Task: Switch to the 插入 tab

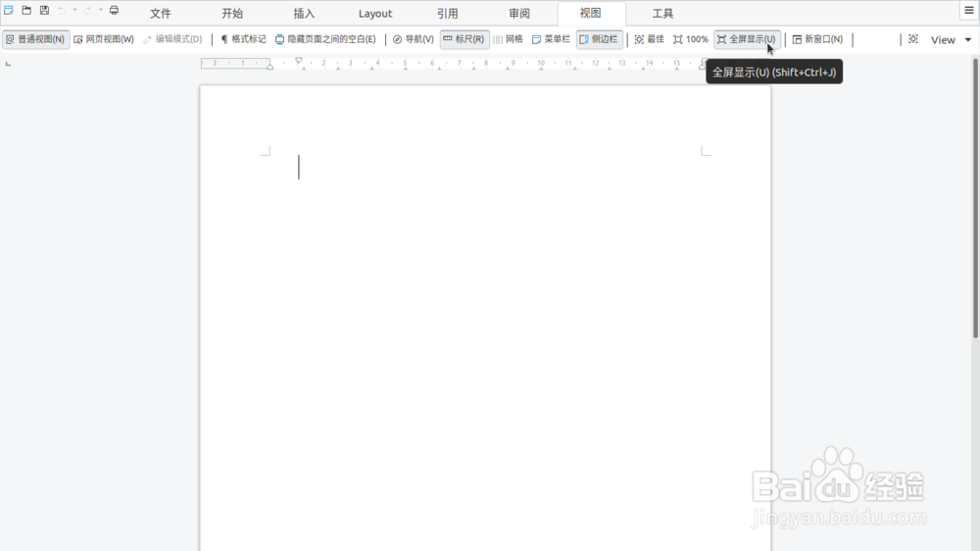Action: [x=304, y=13]
